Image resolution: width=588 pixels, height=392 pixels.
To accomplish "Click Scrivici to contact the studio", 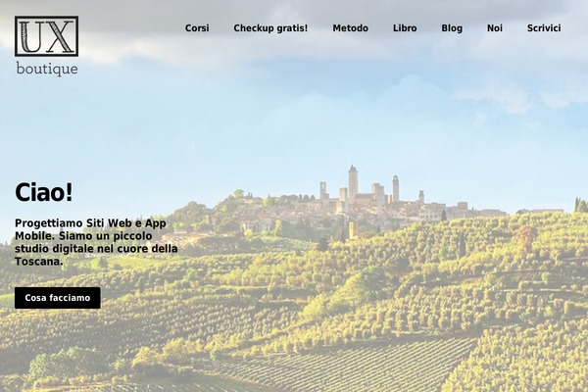I will click(x=544, y=28).
